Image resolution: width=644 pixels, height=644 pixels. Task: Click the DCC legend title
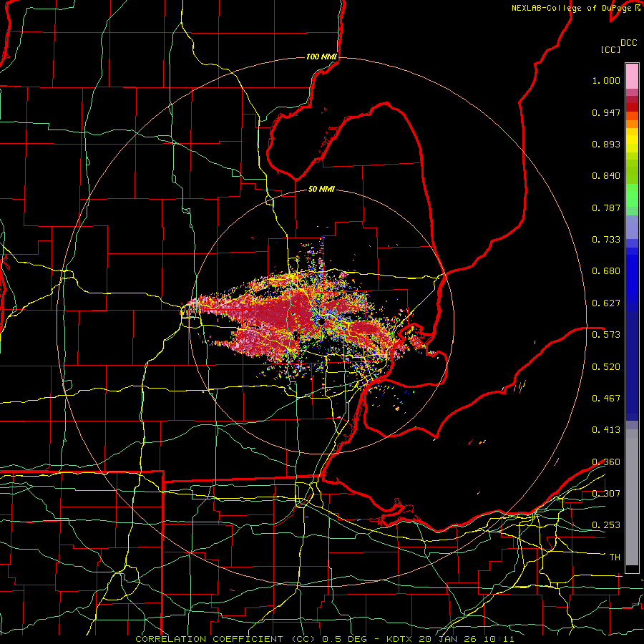(628, 43)
